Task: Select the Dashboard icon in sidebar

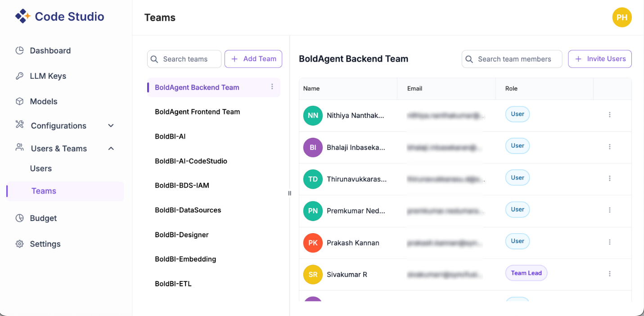Action: pos(20,50)
